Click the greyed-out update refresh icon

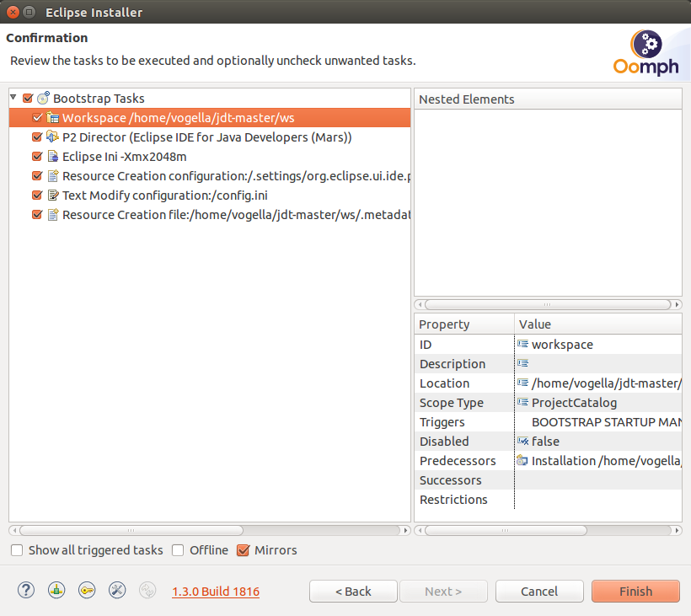[147, 591]
